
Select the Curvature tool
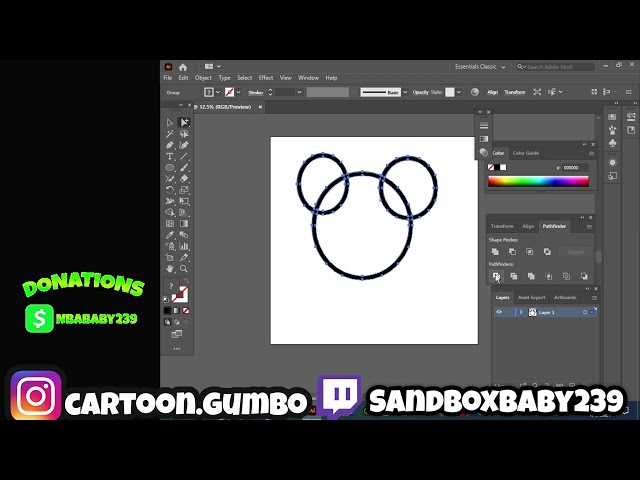pos(184,145)
